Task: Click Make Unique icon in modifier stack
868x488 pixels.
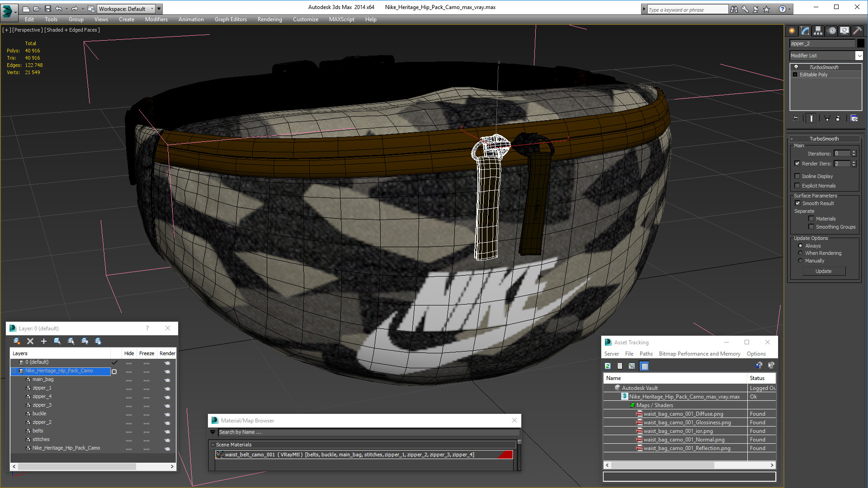Action: coord(827,118)
